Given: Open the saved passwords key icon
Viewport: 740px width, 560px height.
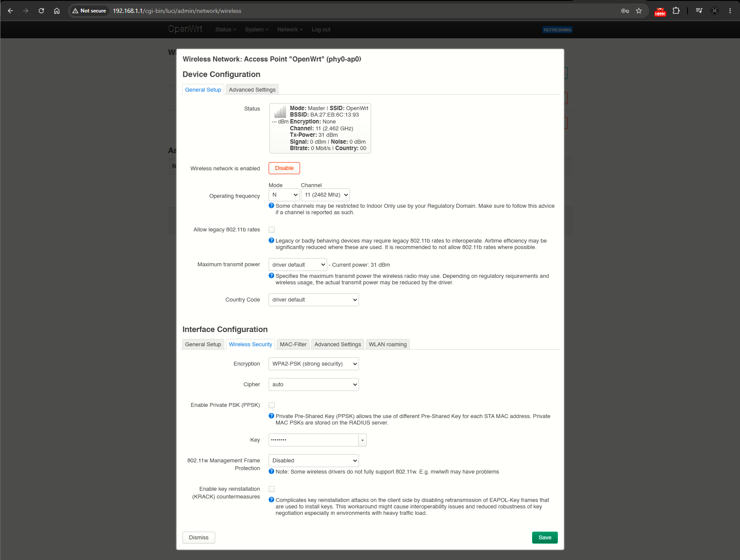Looking at the screenshot, I should [625, 11].
